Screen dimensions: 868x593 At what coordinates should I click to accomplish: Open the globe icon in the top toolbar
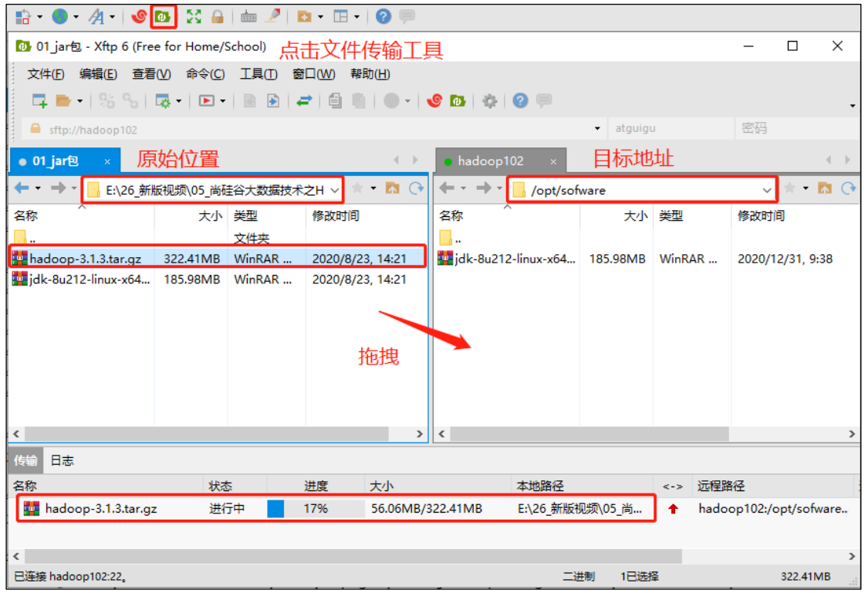coord(59,17)
